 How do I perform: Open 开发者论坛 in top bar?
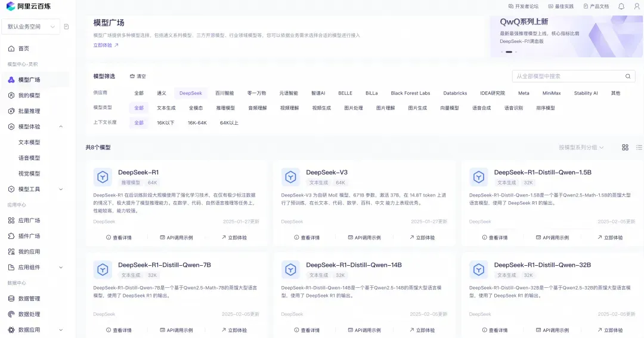tap(524, 6)
